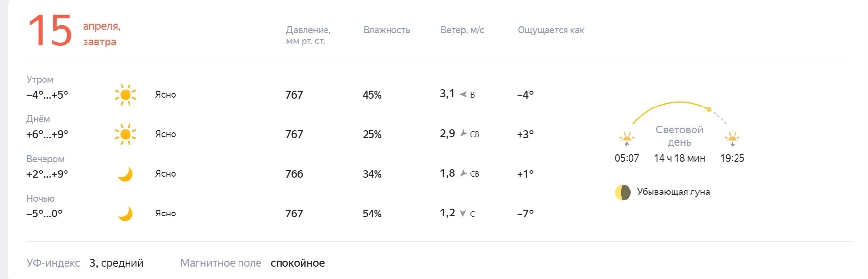This screenshot has height=279, width=868.
Task: Click the 'Давление, мм рт. ст.' column header
Action: point(308,35)
